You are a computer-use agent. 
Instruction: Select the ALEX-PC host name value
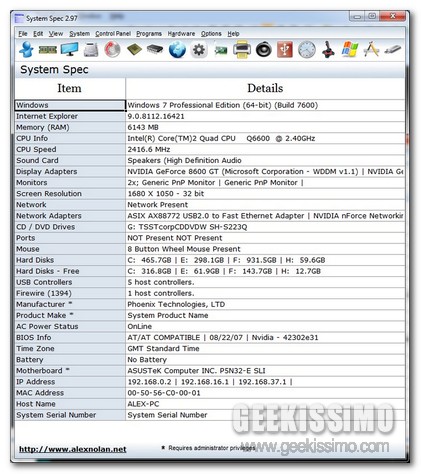265,404
